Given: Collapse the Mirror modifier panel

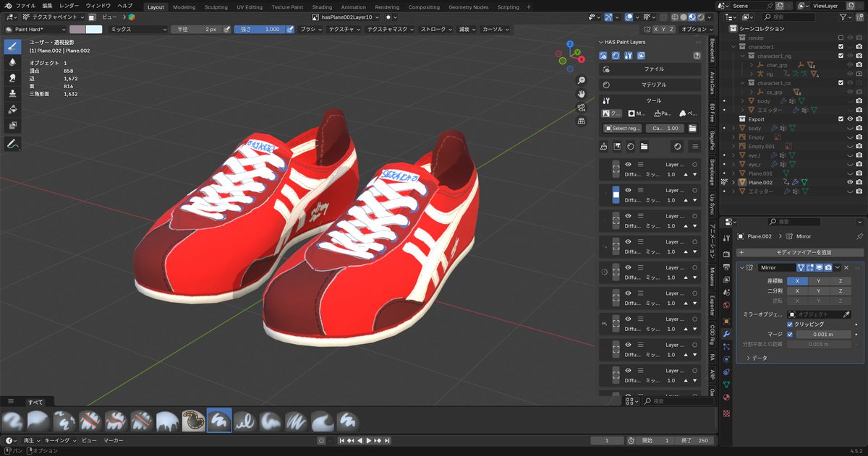Looking at the screenshot, I should point(741,267).
